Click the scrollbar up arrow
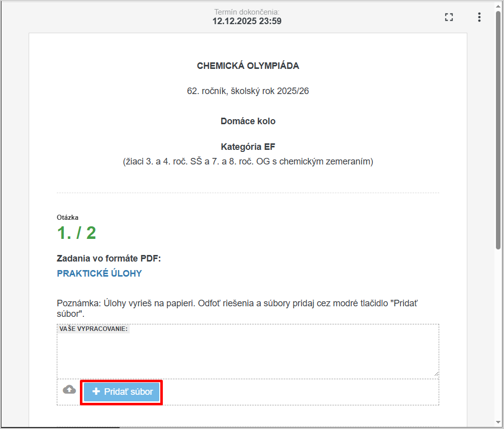This screenshot has width=504, height=429. pyautogui.click(x=498, y=6)
